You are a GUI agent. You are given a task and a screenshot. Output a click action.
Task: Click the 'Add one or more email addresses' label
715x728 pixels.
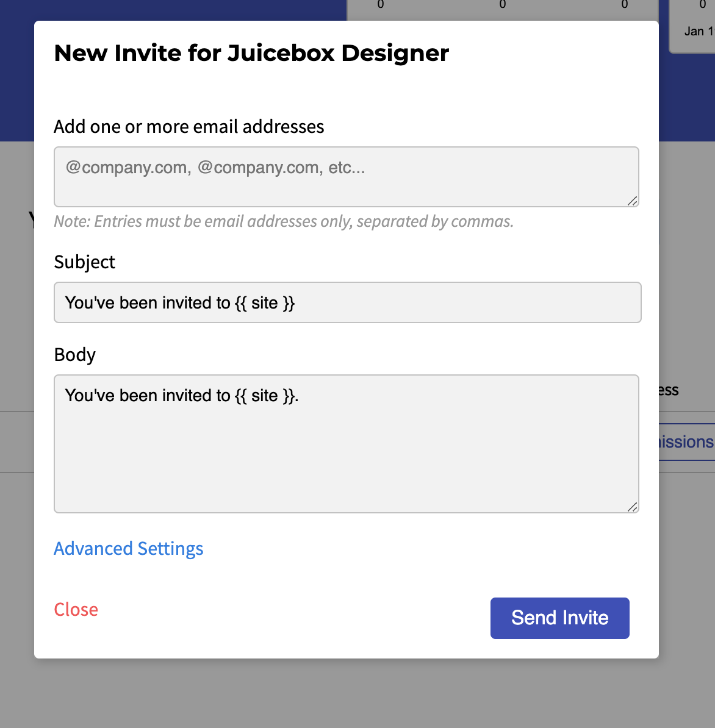pyautogui.click(x=189, y=126)
